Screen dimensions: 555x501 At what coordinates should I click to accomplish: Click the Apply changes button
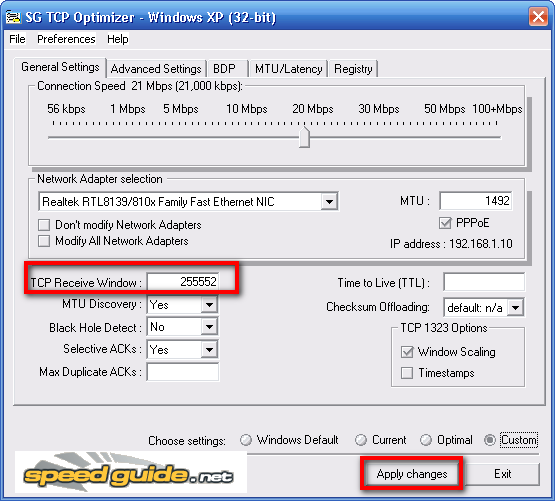[x=412, y=474]
